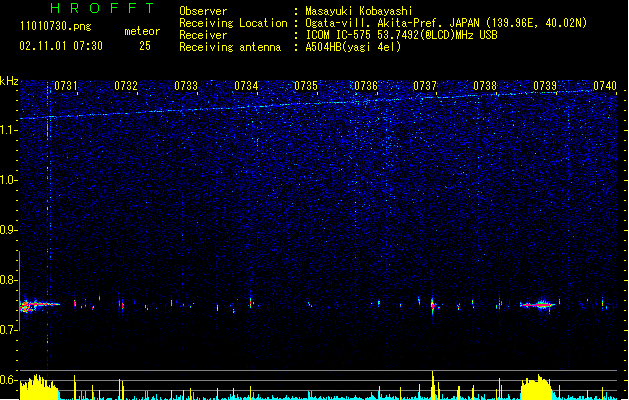629x400 pixels.
Task: Click the long meteor echo near 0739
Action: point(538,305)
